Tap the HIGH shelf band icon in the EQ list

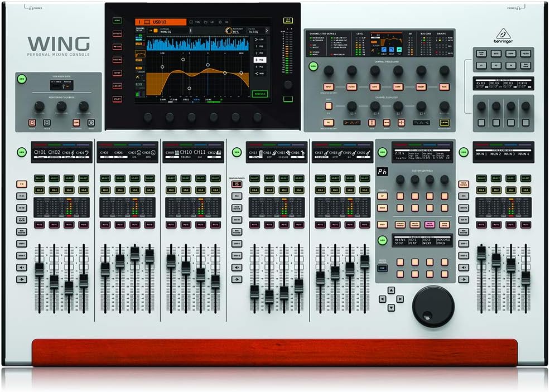[260, 74]
